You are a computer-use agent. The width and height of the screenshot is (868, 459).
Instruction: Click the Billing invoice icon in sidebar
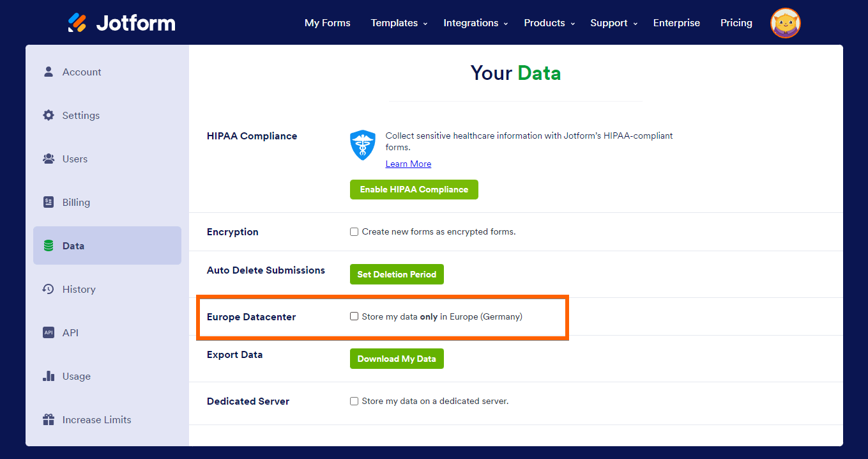coord(49,202)
